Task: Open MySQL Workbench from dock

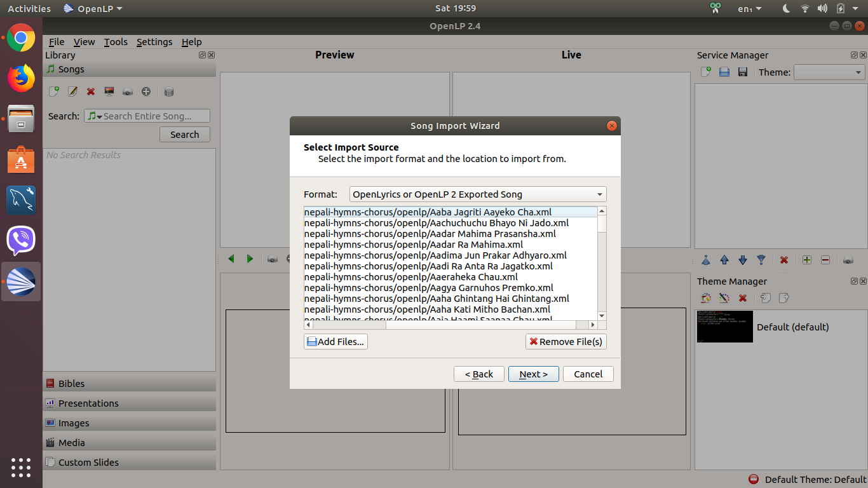Action: pos(21,200)
